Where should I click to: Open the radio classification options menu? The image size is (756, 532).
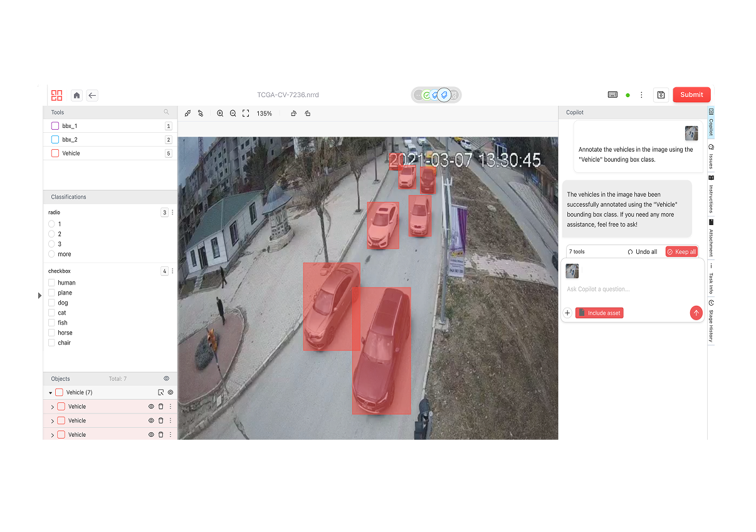click(x=173, y=212)
